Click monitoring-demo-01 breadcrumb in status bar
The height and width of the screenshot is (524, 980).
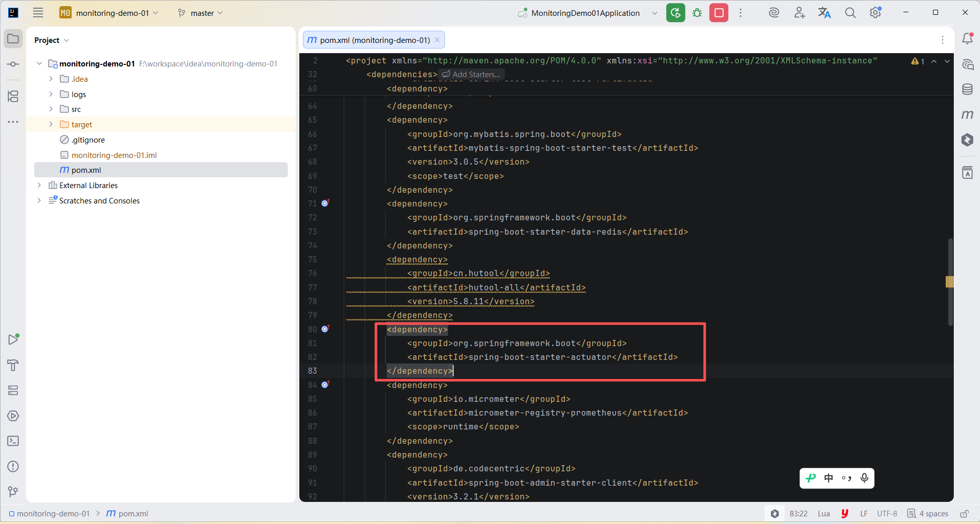[49, 514]
